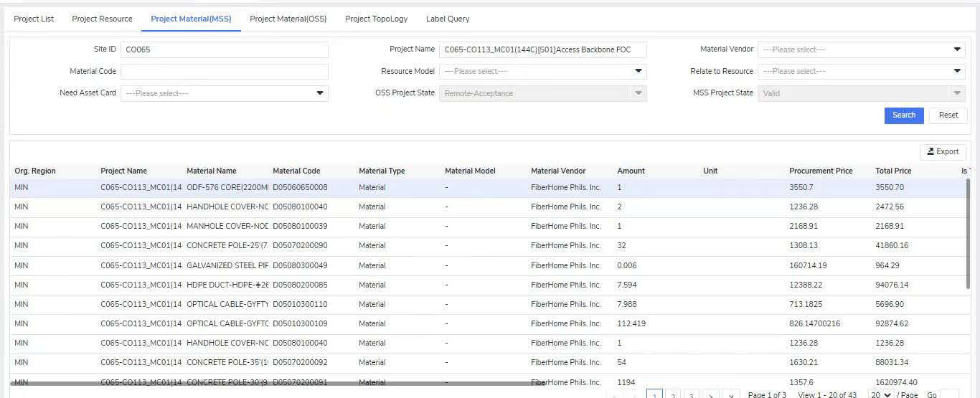Click the blue Search button
980x398 pixels.
click(x=904, y=115)
